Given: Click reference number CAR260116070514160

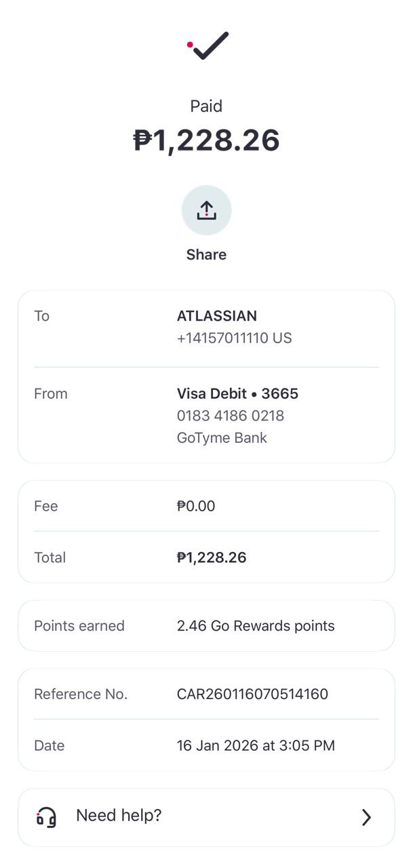Looking at the screenshot, I should click(252, 694).
